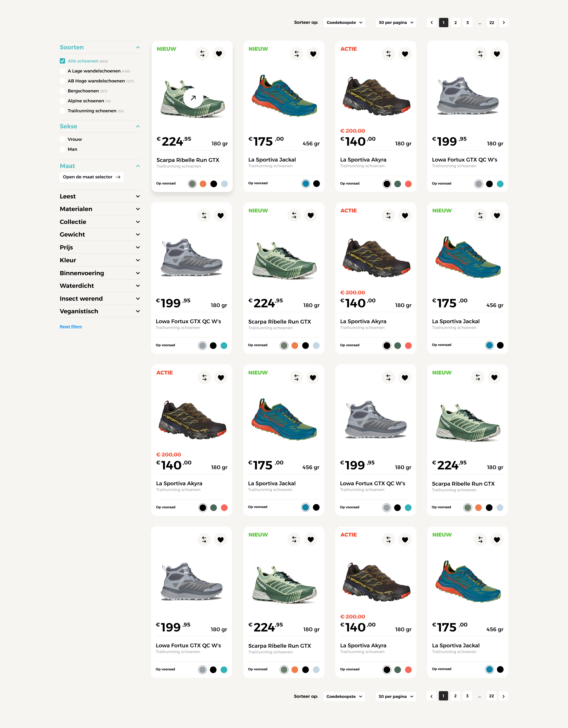Viewport: 568px width, 728px height.
Task: Click the Reset filters link
Action: pyautogui.click(x=71, y=326)
